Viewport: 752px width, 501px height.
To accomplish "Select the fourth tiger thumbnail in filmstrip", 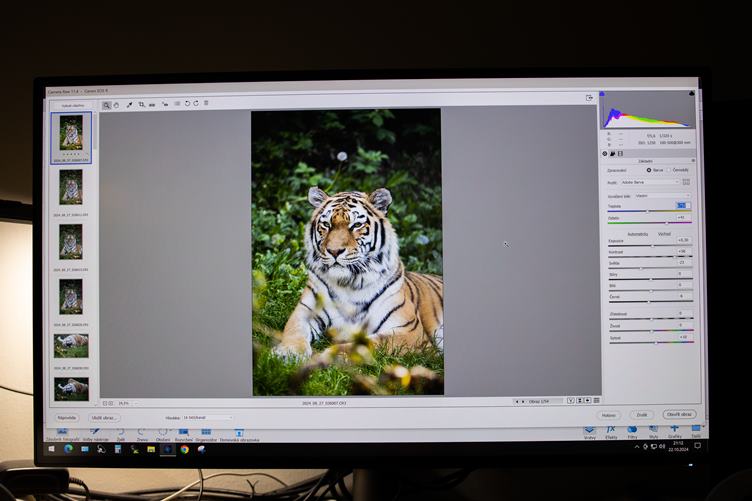I will [71, 297].
